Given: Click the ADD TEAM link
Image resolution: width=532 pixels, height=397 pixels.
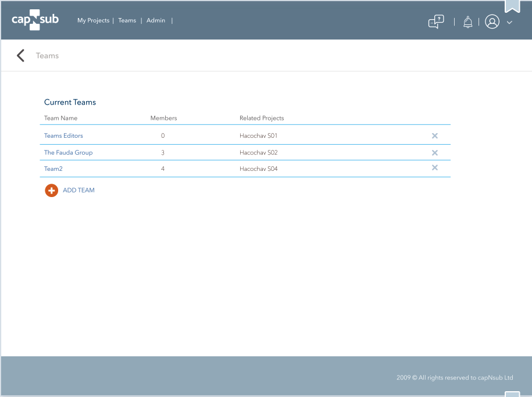Looking at the screenshot, I should [78, 191].
